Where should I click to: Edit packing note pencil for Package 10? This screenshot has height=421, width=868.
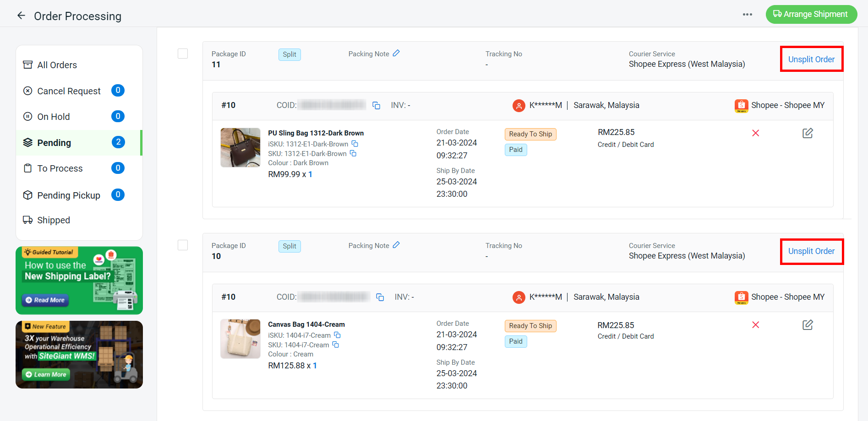click(396, 245)
